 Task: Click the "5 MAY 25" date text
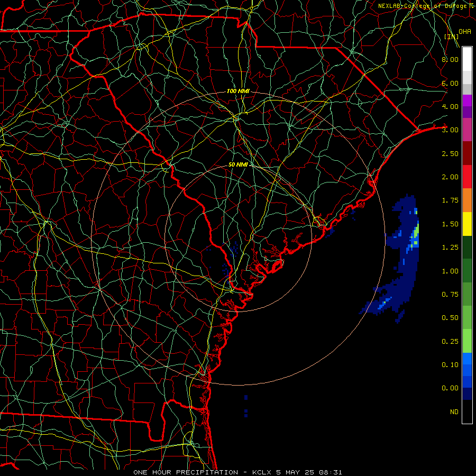[x=295, y=472]
